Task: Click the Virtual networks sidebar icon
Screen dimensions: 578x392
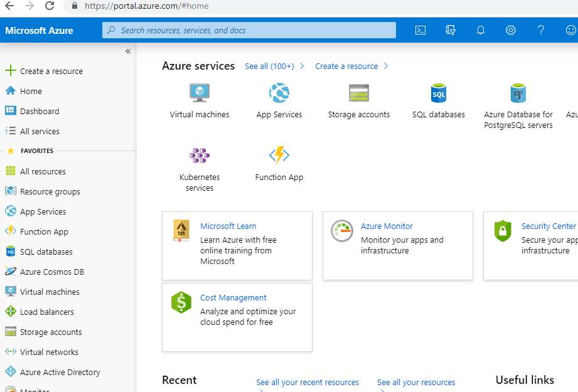Action: coord(11,351)
